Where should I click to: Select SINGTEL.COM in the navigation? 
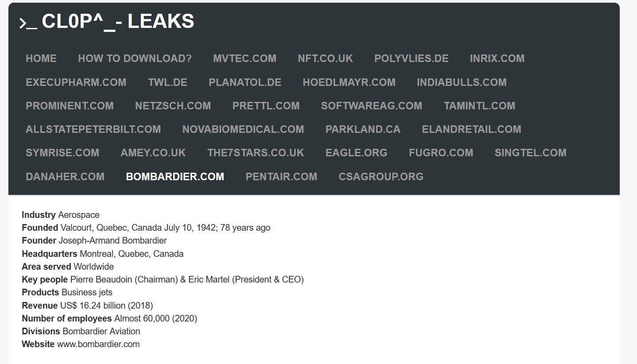coord(530,153)
